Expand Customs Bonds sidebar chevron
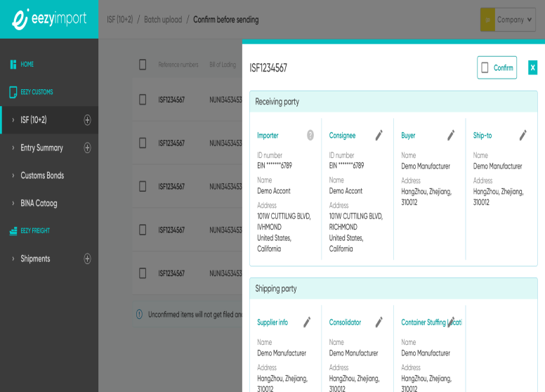 click(x=13, y=176)
